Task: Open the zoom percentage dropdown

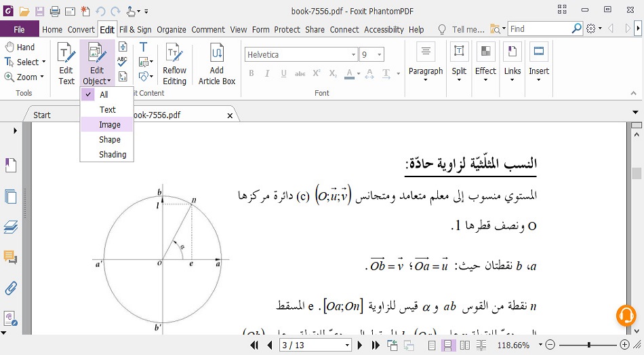Action: (x=536, y=345)
